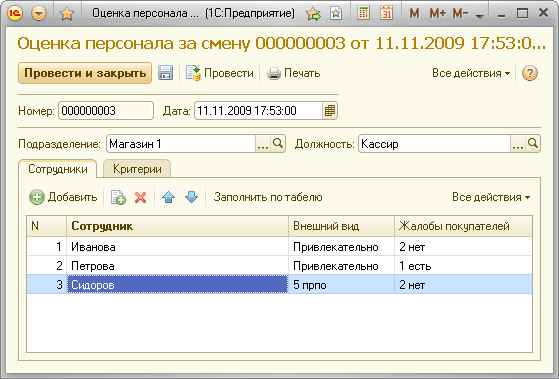Click the Должность field Кассир
This screenshot has width=559, height=379.
click(x=435, y=144)
